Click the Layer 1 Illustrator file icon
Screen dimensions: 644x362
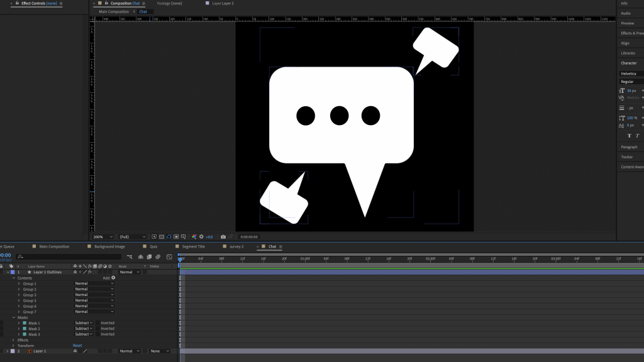pyautogui.click(x=29, y=351)
